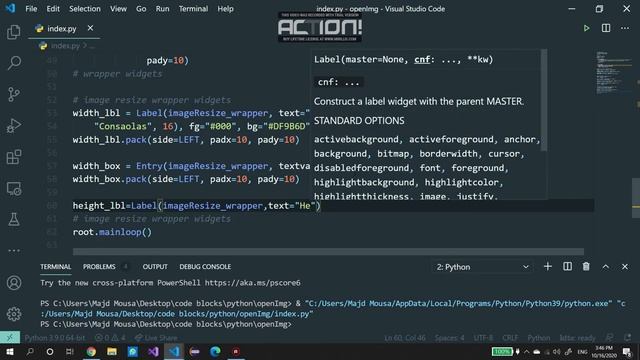Click the code minimap preview

(613, 73)
